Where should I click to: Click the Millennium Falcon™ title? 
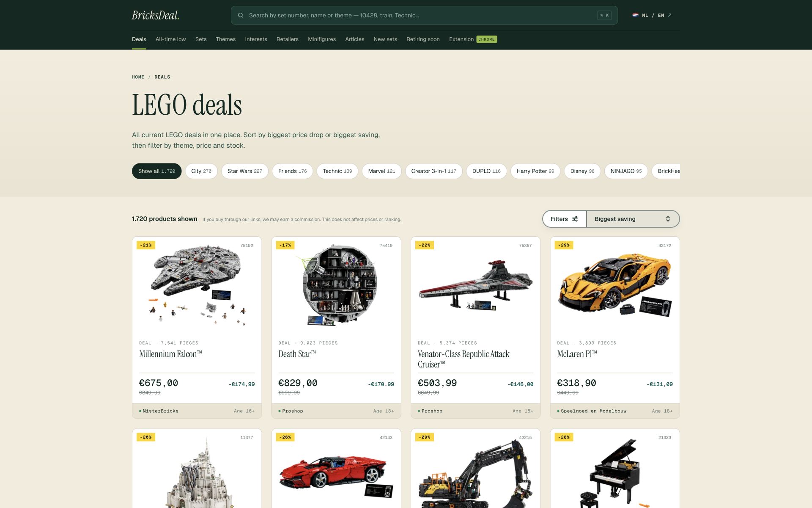[x=170, y=354]
